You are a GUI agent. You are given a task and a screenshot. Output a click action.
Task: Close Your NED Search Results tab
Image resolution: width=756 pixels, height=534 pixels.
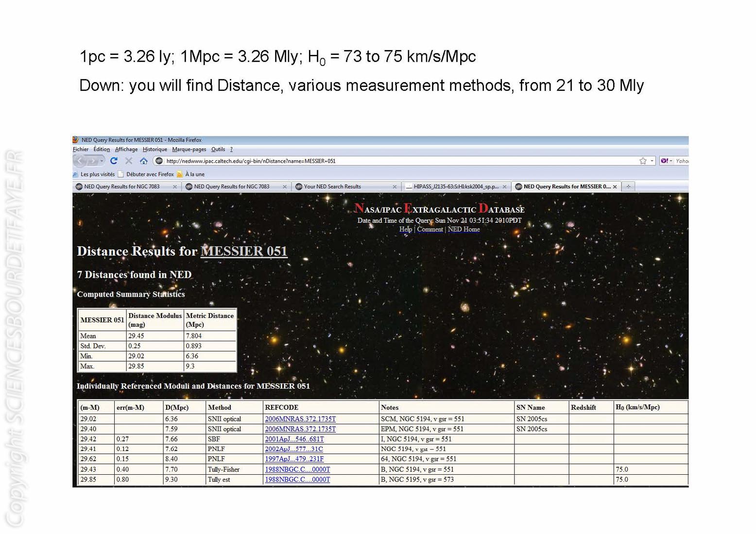pos(395,186)
